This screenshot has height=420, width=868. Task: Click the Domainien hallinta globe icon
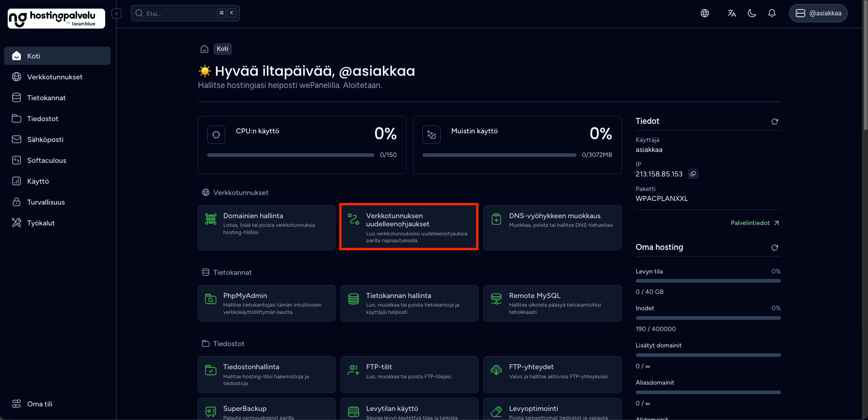211,219
